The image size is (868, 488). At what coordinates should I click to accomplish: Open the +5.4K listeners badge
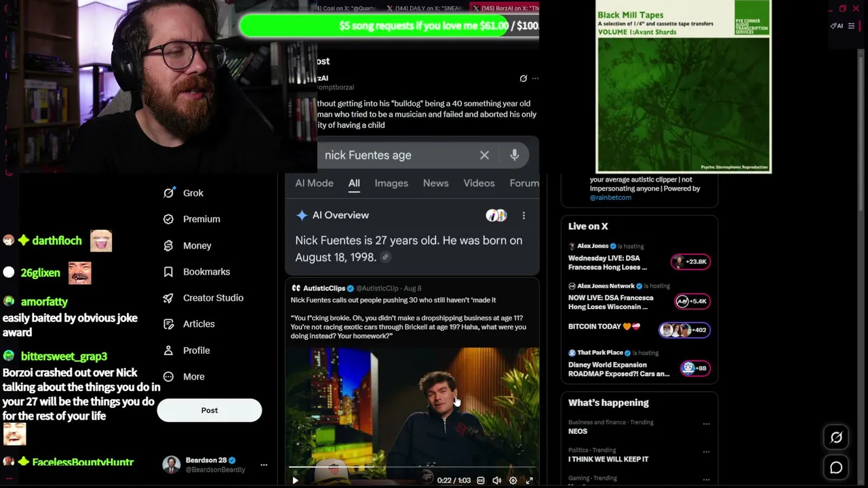tap(691, 301)
